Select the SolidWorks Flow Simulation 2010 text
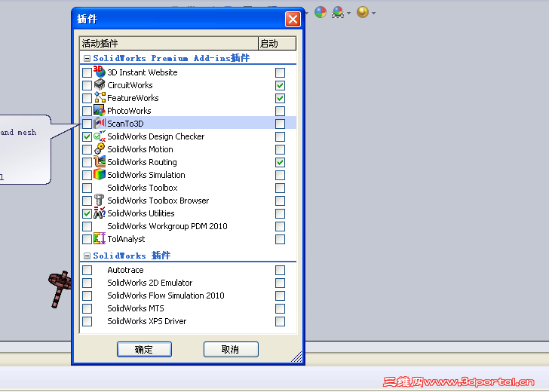This screenshot has height=392, width=549. (x=166, y=296)
